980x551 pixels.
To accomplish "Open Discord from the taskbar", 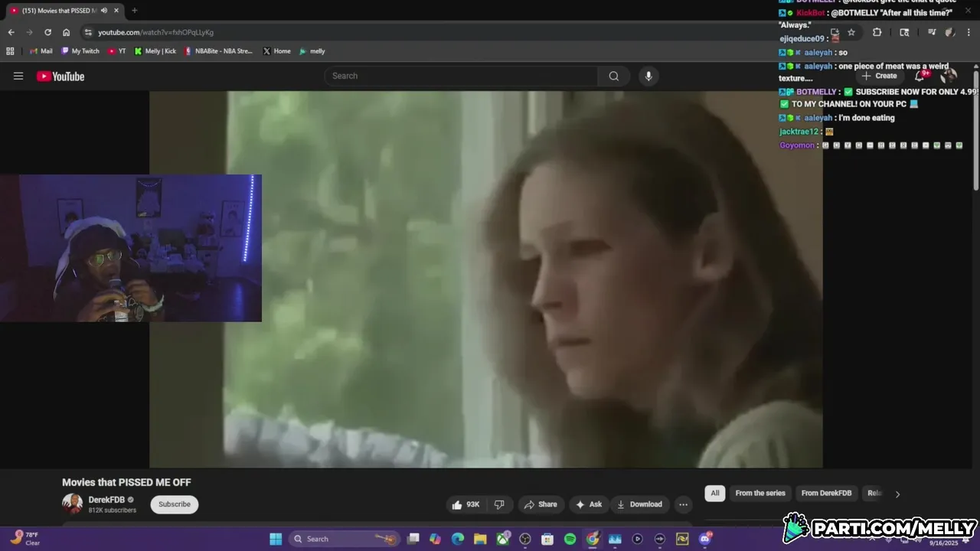I will (x=704, y=539).
